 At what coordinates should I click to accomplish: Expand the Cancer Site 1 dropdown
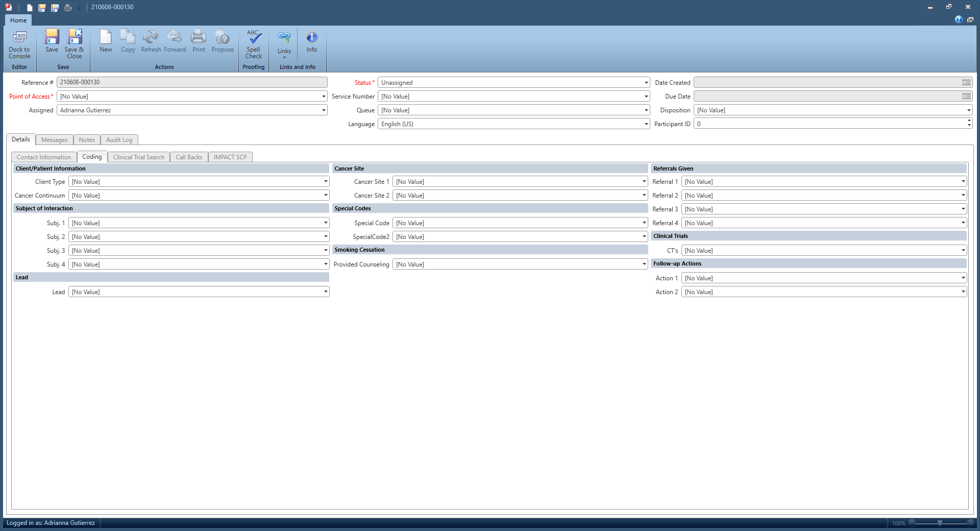pyautogui.click(x=644, y=182)
